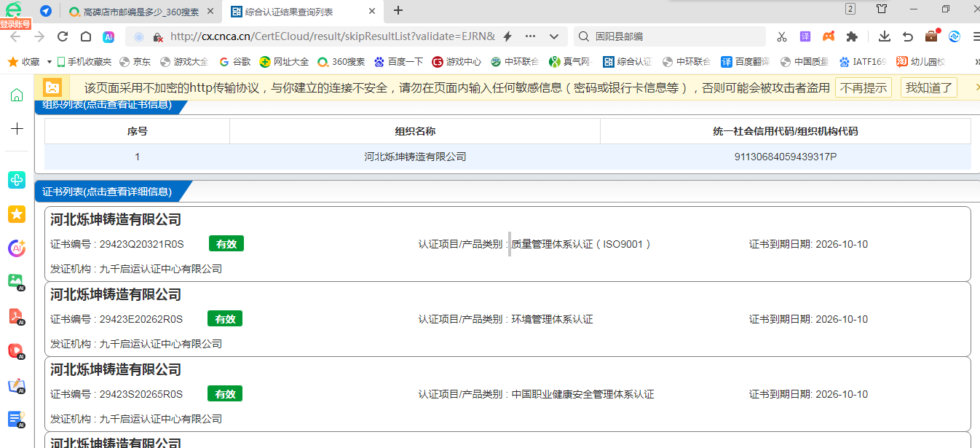Click the URL address field
The height and width of the screenshot is (448, 980).
click(333, 36)
